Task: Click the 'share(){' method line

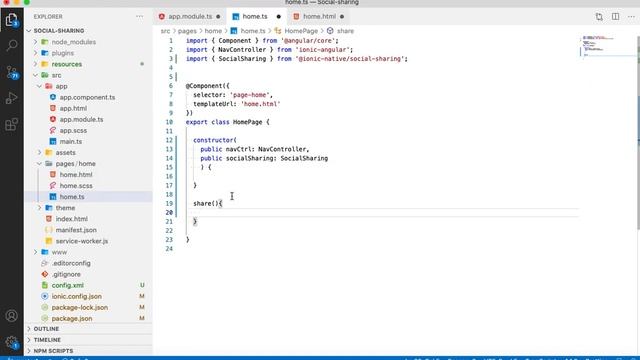Action: 208,203
